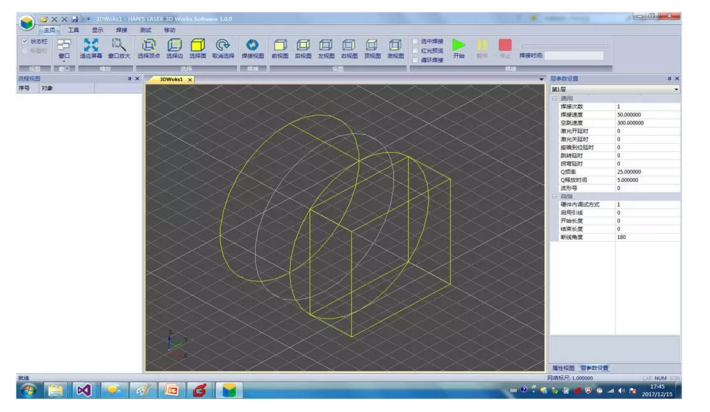Open the 工具 ribbon tab
This screenshot has width=710, height=412.
73,30
